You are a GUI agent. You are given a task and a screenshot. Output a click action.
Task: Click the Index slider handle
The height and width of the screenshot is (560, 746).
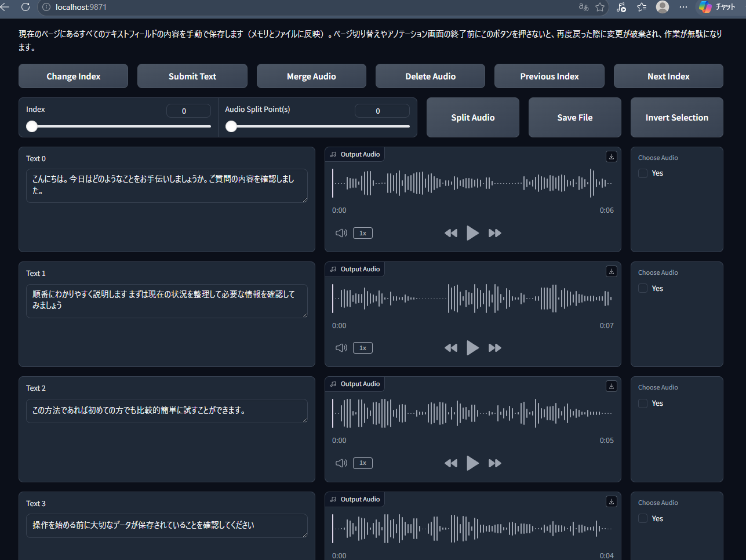pyautogui.click(x=32, y=126)
